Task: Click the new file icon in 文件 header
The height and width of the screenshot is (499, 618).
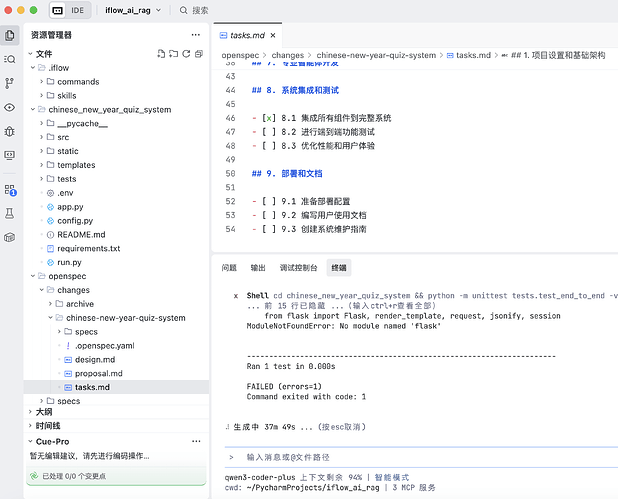Action: 161,54
